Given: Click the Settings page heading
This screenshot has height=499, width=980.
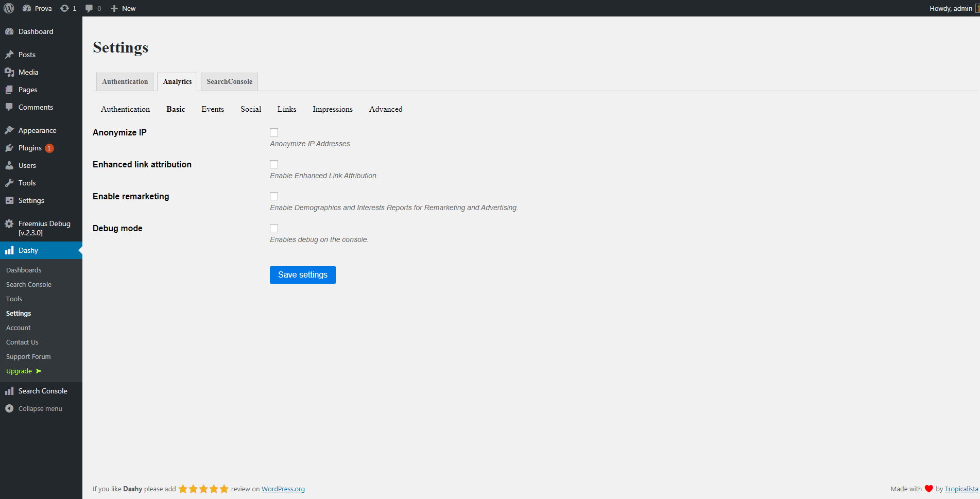Looking at the screenshot, I should [121, 47].
